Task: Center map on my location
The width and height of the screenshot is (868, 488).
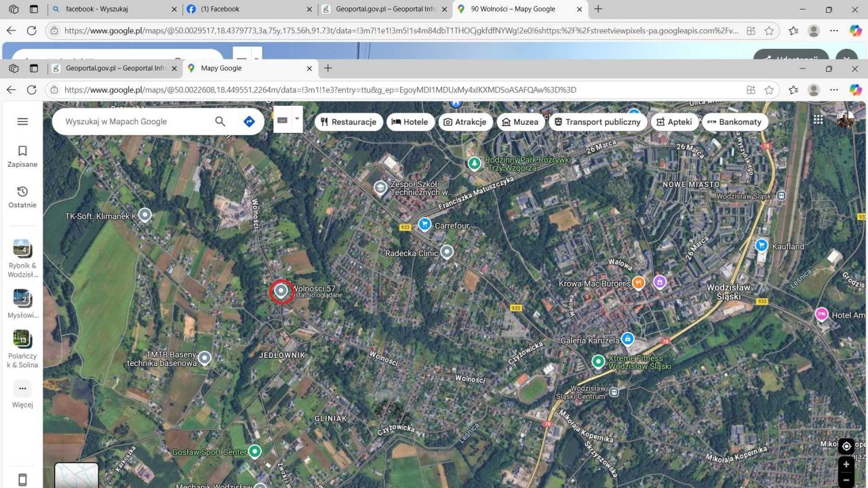Action: click(x=846, y=446)
